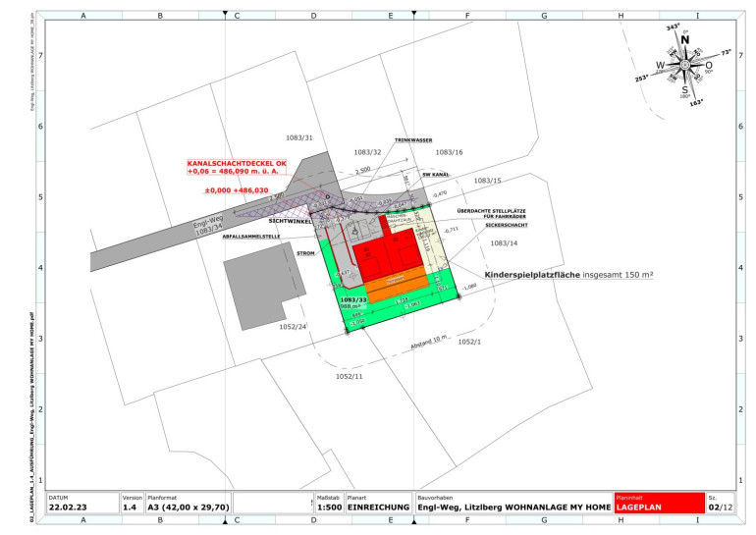Select the red LAGEPLAN title field
This screenshot has width=756, height=535.
coord(658,507)
